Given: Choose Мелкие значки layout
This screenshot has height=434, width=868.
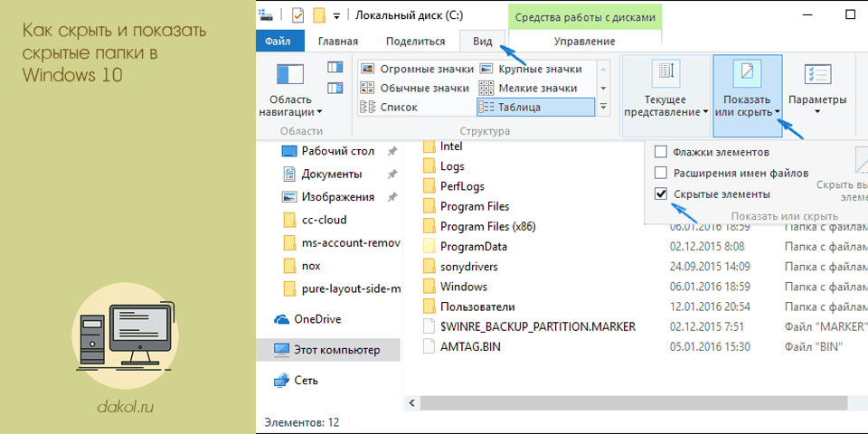Looking at the screenshot, I should (x=528, y=88).
